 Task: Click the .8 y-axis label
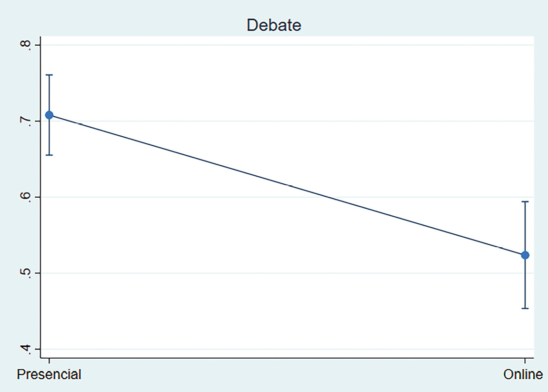coord(27,45)
